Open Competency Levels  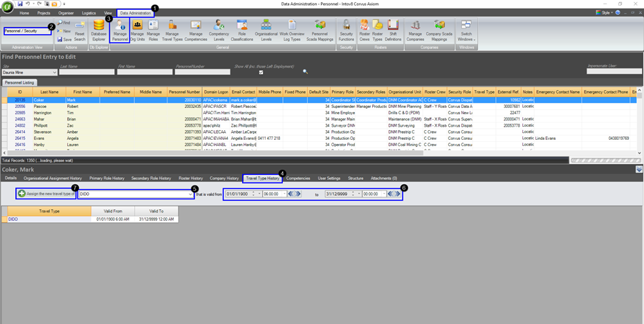219,30
